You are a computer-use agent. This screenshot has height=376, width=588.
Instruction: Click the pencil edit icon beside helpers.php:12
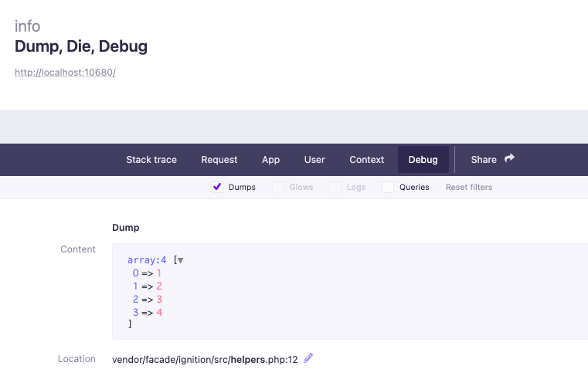[x=308, y=358]
